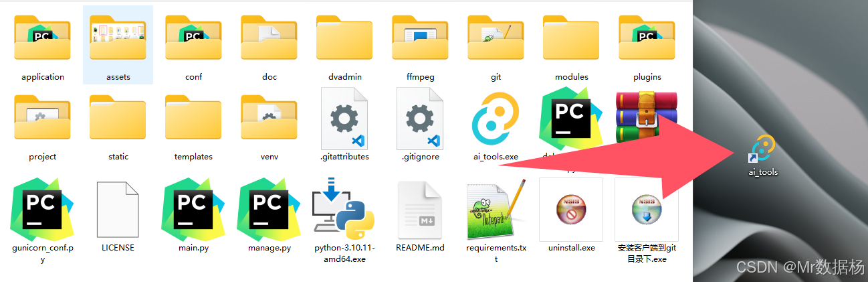Screen dimensions: 868x282
Task: Select the ai_tools.exe application icon
Action: [496, 119]
